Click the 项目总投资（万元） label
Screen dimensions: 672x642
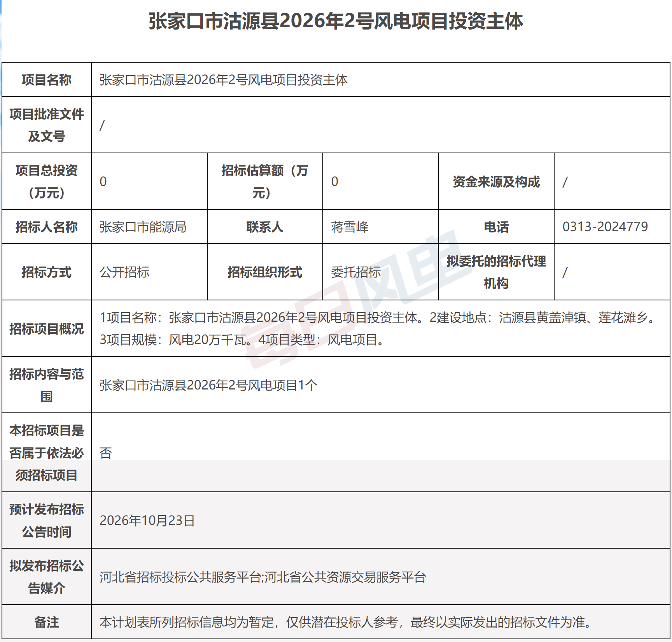click(x=47, y=181)
